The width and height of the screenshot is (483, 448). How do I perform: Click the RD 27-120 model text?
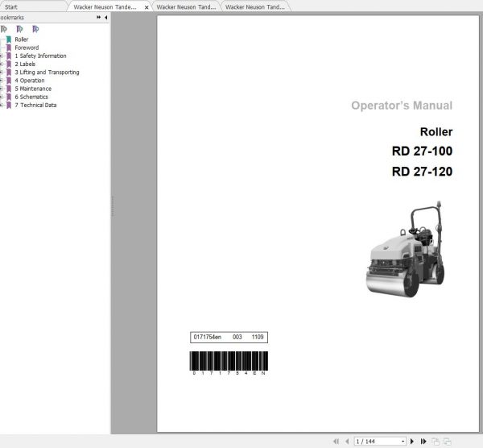click(x=422, y=172)
